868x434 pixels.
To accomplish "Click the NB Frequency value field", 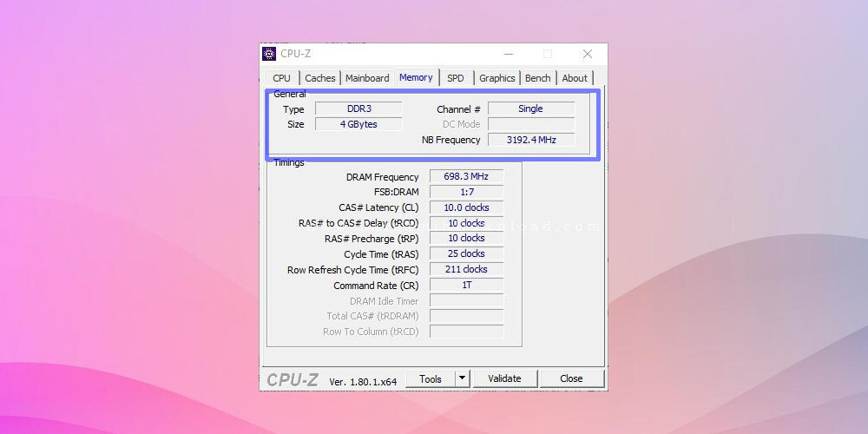I will click(530, 140).
